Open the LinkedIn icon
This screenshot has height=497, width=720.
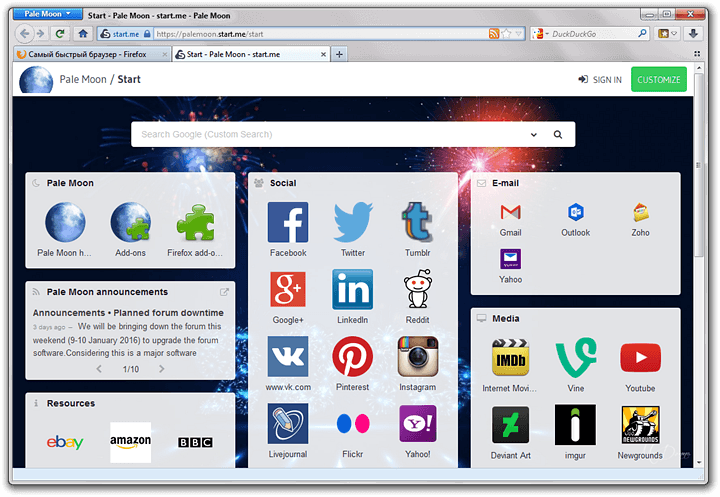(x=353, y=289)
